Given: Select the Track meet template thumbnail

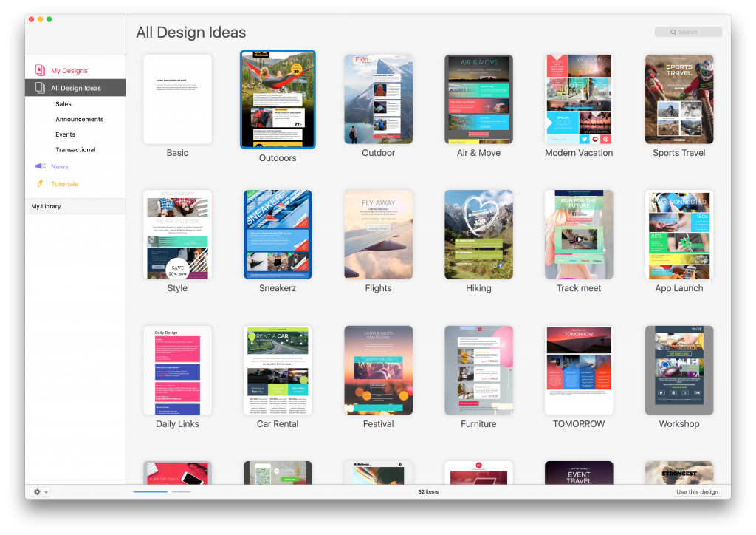Looking at the screenshot, I should point(579,234).
